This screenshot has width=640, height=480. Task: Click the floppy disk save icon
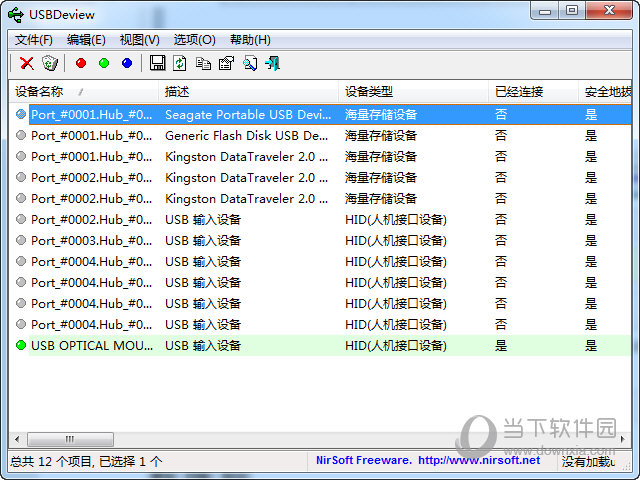pos(158,63)
